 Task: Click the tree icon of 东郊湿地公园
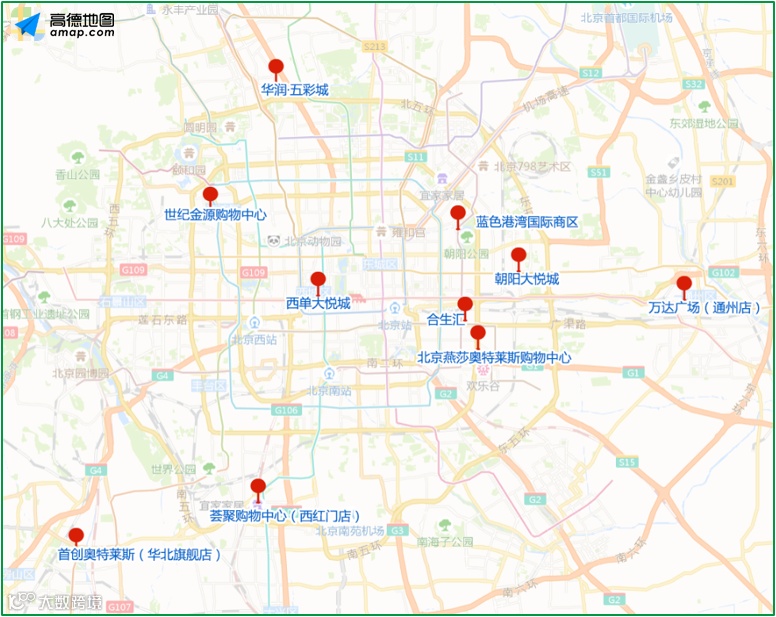[x=704, y=106]
